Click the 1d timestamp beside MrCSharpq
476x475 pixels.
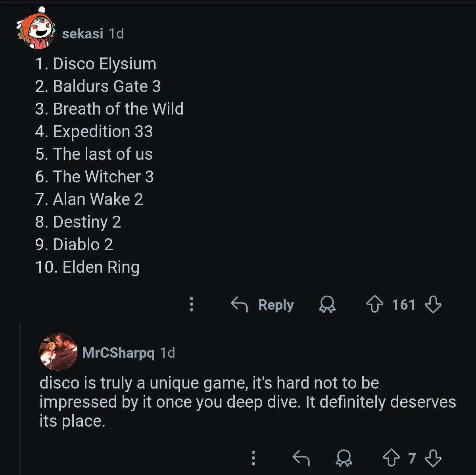point(167,352)
